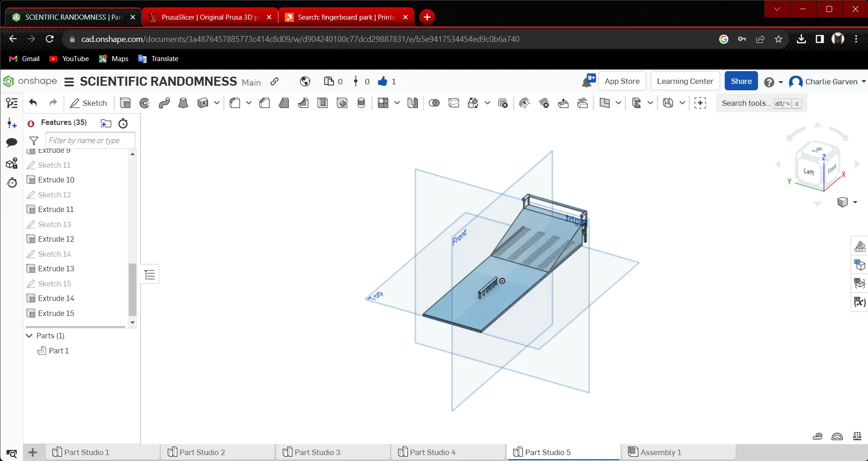Select the Sweep tool
Viewport: 868px width, 461px height.
click(164, 103)
